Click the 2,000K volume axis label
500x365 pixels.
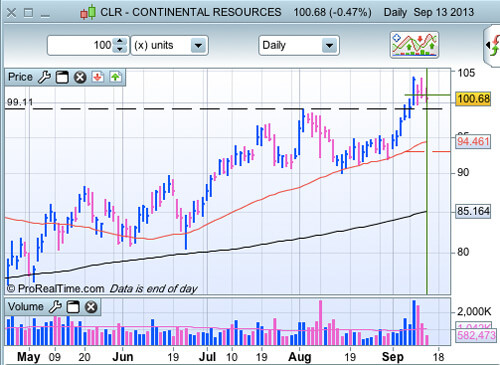474,312
